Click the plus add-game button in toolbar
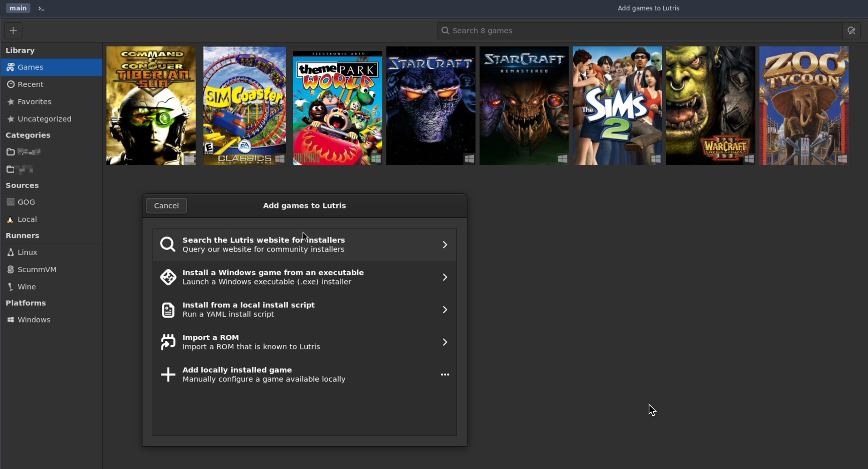The height and width of the screenshot is (469, 868). [13, 31]
